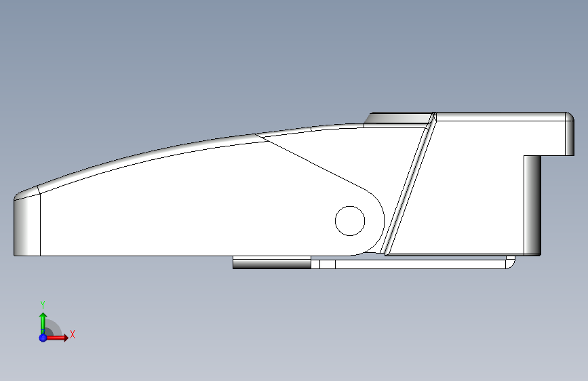Select the circular pivot hole on the model
This screenshot has width=588, height=381.
350,221
